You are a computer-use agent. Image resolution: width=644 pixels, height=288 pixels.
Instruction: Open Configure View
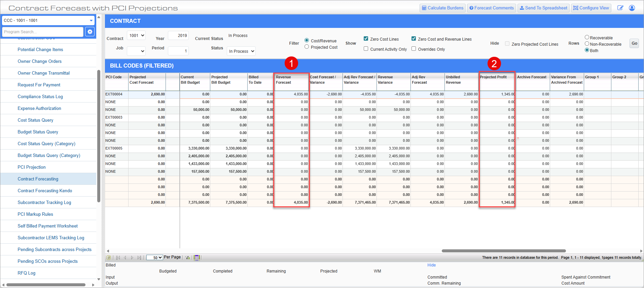(591, 8)
